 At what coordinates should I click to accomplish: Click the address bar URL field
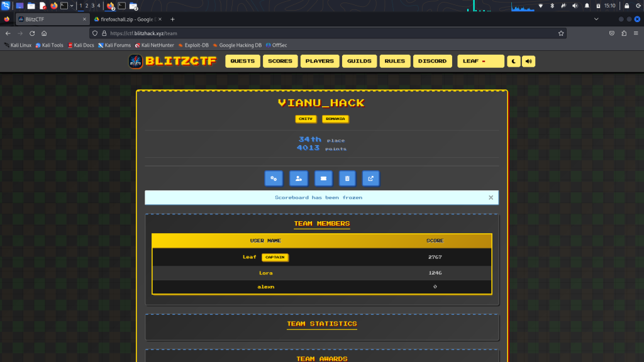point(314,33)
